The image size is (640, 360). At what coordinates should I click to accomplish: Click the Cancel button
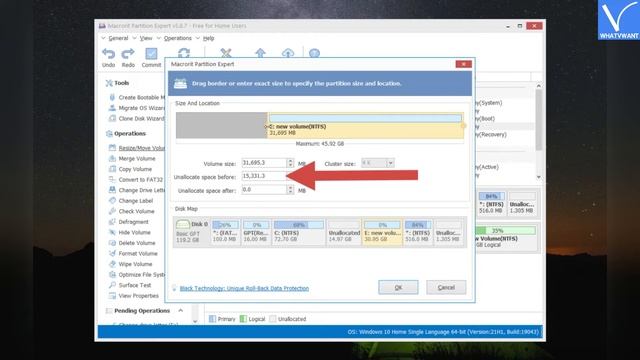click(446, 287)
